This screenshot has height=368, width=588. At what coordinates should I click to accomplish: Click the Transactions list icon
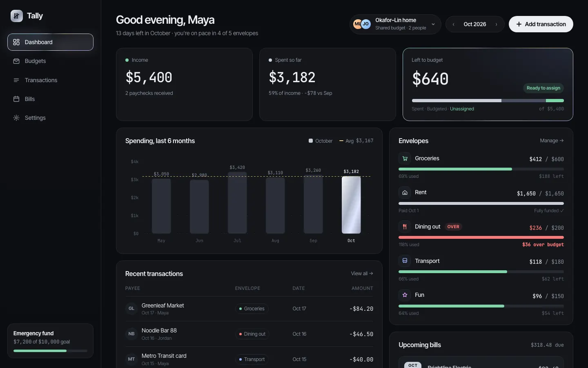tap(16, 80)
